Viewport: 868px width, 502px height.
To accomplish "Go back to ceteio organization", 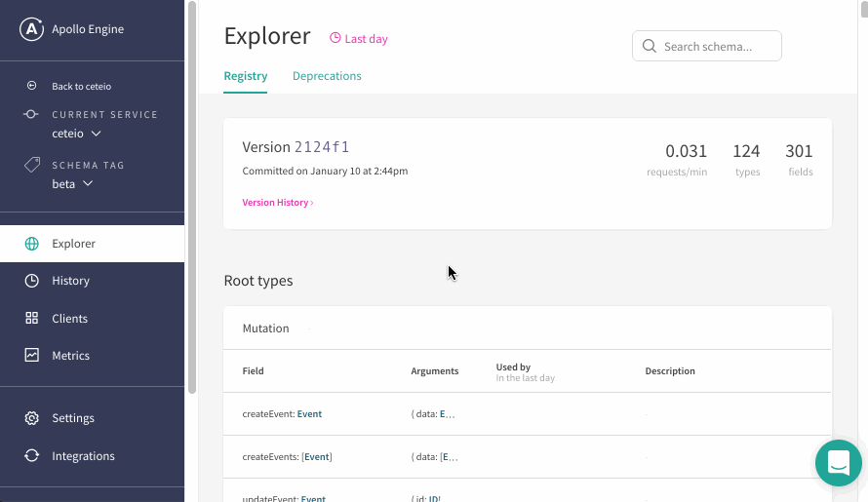I will [x=80, y=87].
